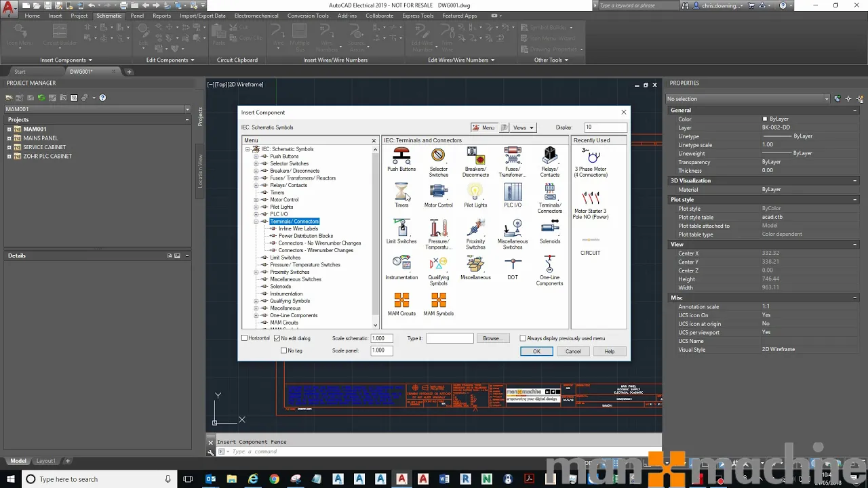
Task: Switch to the Panel ribbon tab
Action: [137, 16]
